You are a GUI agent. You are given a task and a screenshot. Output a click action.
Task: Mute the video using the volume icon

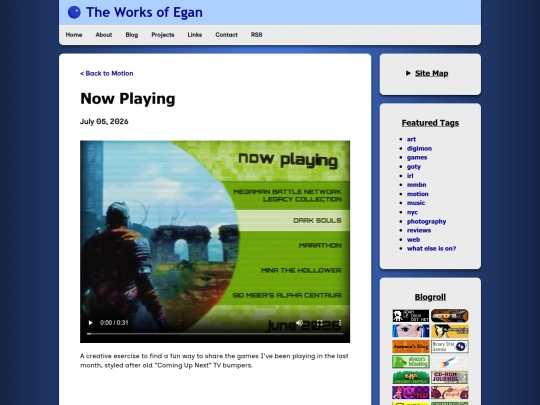(299, 323)
